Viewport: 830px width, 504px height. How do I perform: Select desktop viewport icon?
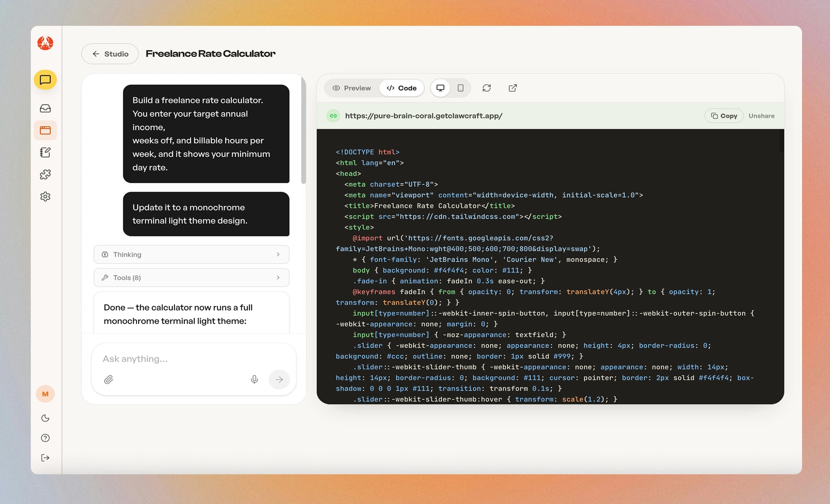tap(440, 88)
